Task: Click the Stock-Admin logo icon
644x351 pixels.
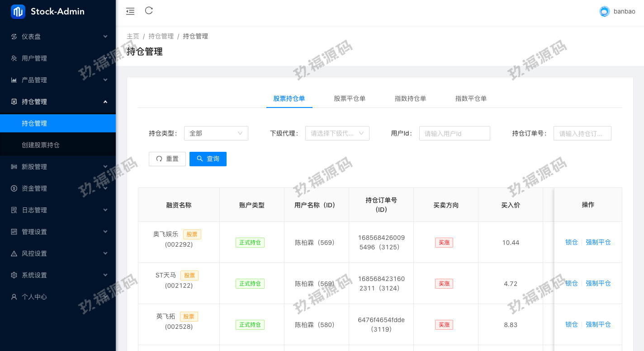Action: [18, 12]
